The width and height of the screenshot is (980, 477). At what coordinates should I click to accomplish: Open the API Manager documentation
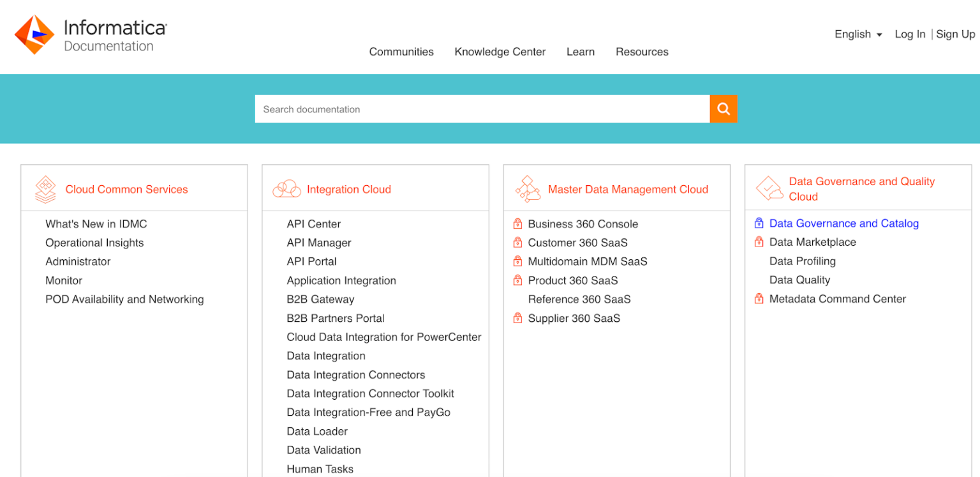[x=318, y=243]
